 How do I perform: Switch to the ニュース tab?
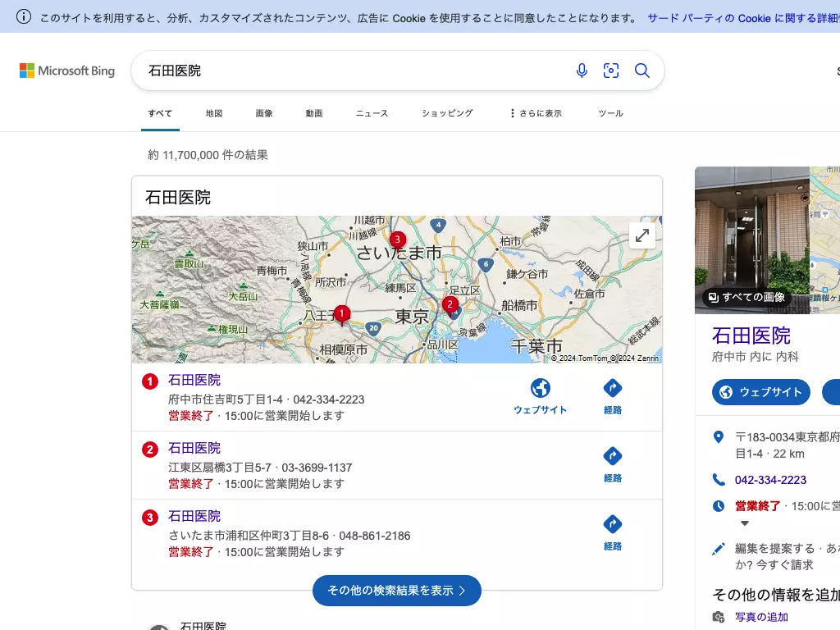(x=372, y=113)
